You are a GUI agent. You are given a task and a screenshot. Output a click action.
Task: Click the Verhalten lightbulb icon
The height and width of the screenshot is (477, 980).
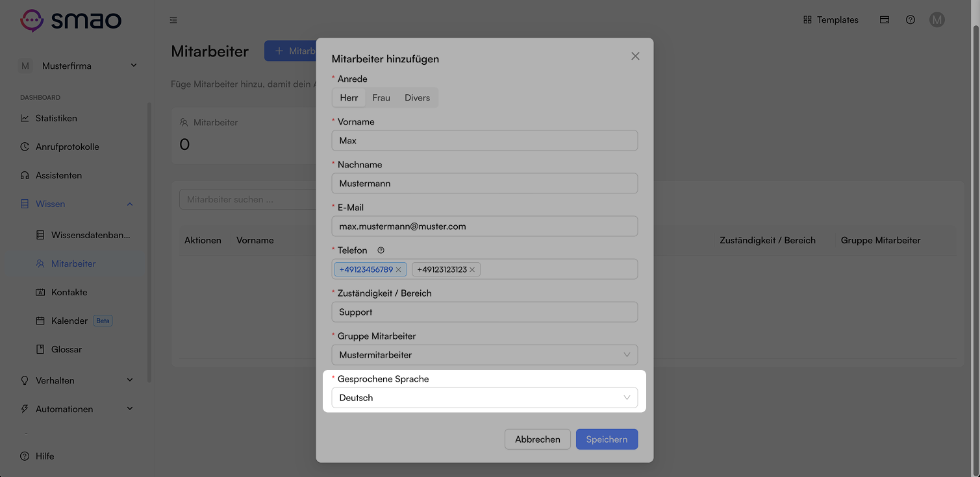(x=25, y=380)
